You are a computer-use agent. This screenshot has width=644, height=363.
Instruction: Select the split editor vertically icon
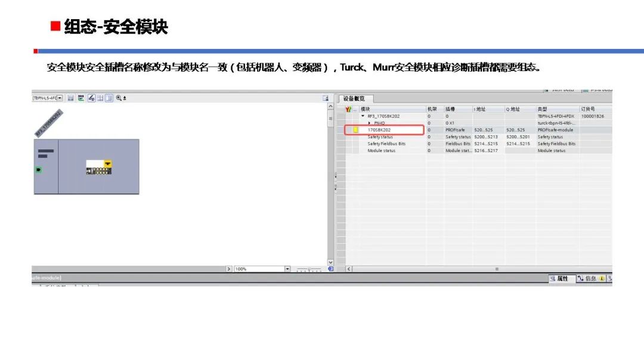(x=109, y=99)
